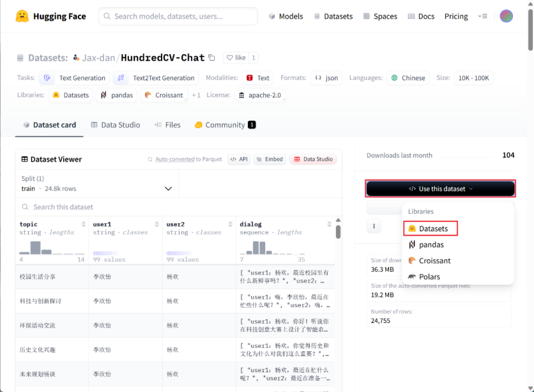Open the extra navigation menu icon
Image resolution: width=534 pixels, height=392 pixels.
482,17
